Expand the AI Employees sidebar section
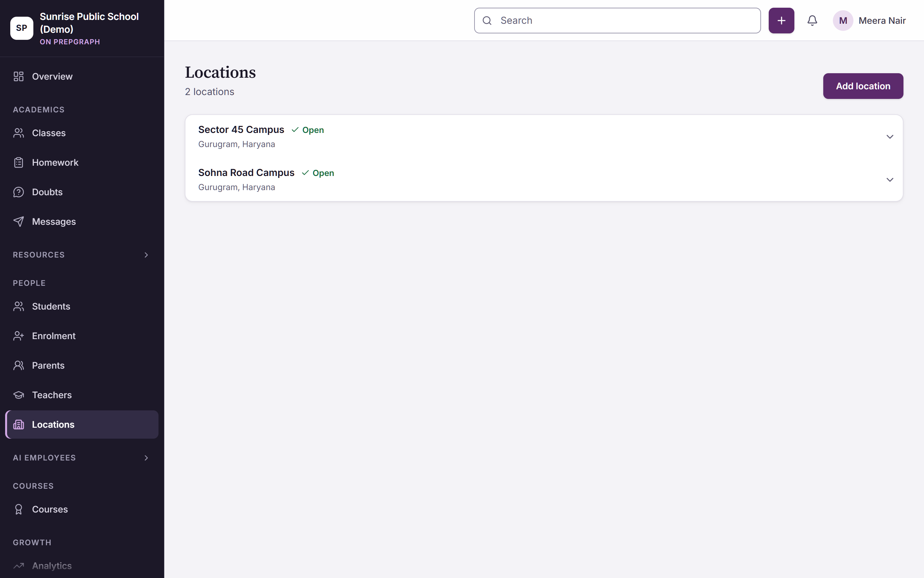This screenshot has width=924, height=578. click(82, 458)
